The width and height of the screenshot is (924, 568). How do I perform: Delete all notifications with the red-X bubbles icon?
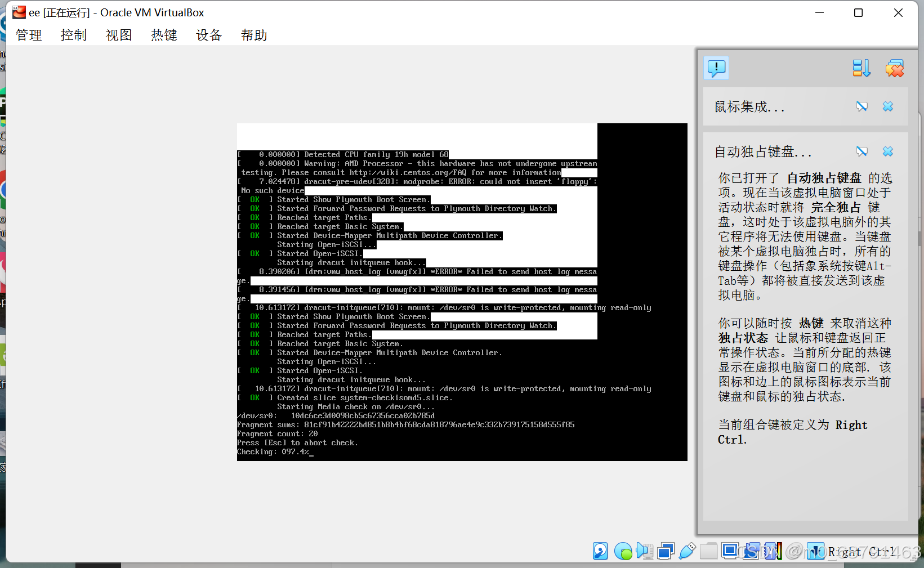tap(894, 68)
